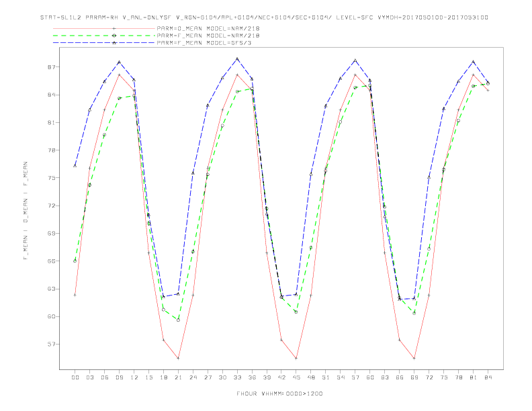Click x-axis tick label 39
This screenshot has height=411, width=532.
tap(267, 377)
